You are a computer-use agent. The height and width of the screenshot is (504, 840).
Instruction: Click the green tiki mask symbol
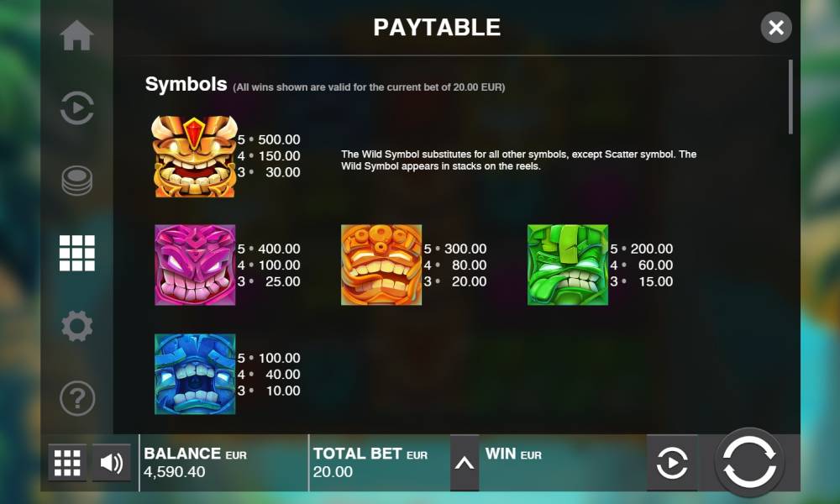(568, 265)
